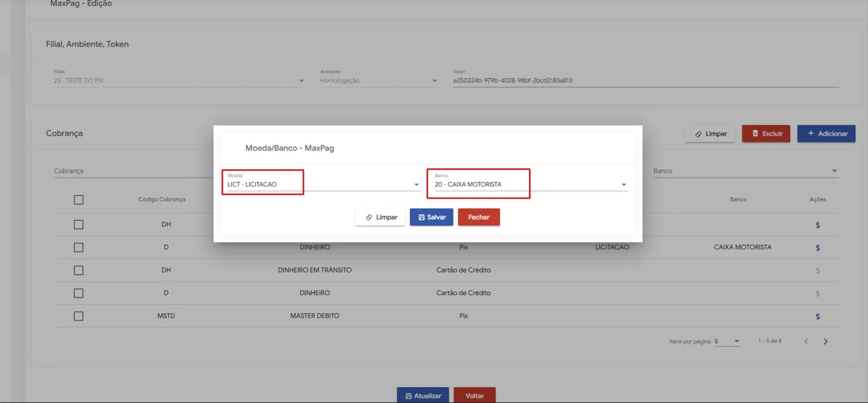Viewport: 868px width, 403px height.
Task: Click the red Excluir button
Action: pyautogui.click(x=766, y=134)
